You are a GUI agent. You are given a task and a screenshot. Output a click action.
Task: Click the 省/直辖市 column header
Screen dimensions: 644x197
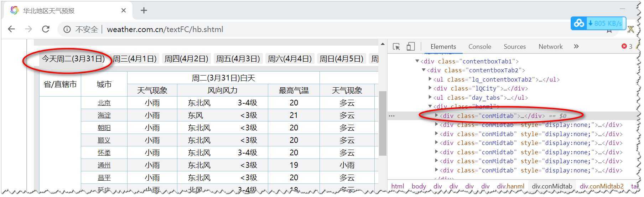point(60,84)
